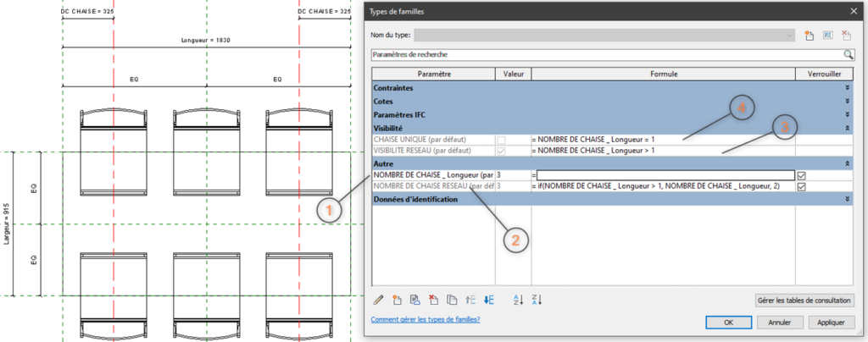Image resolution: width=868 pixels, height=342 pixels.
Task: Click the pencil edit parameter icon
Action: (x=378, y=299)
